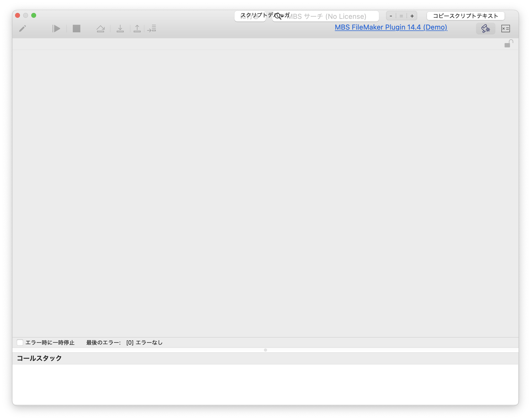Click the コピースクリプトテキスト button
531x420 pixels.
coord(466,16)
